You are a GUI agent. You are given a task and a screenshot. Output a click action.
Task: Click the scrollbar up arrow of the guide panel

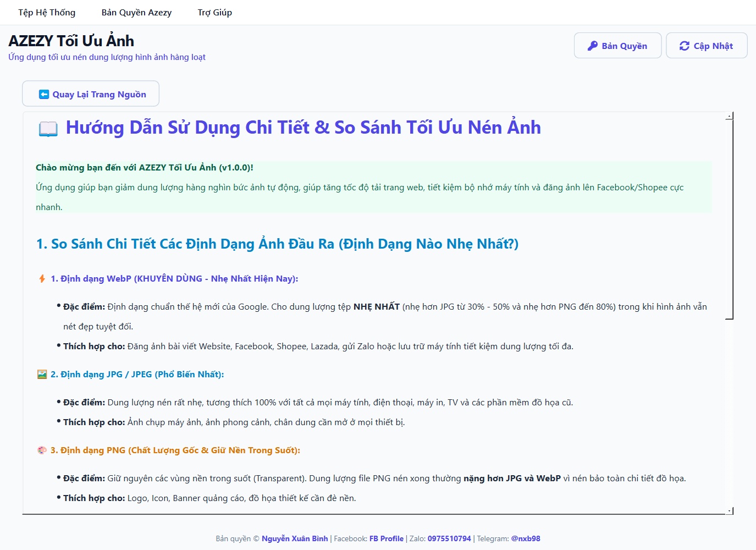729,116
